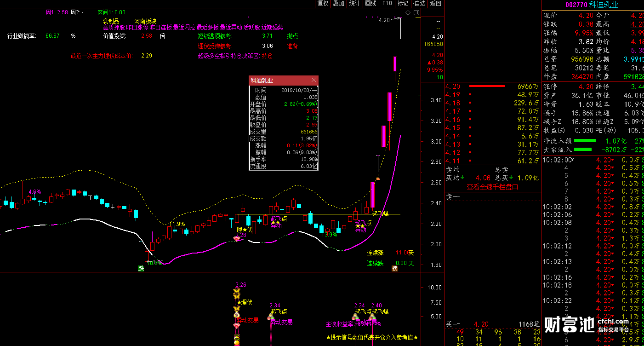644x346 pixels.
Task: Click the 复权 toolbar button
Action: (323, 3)
